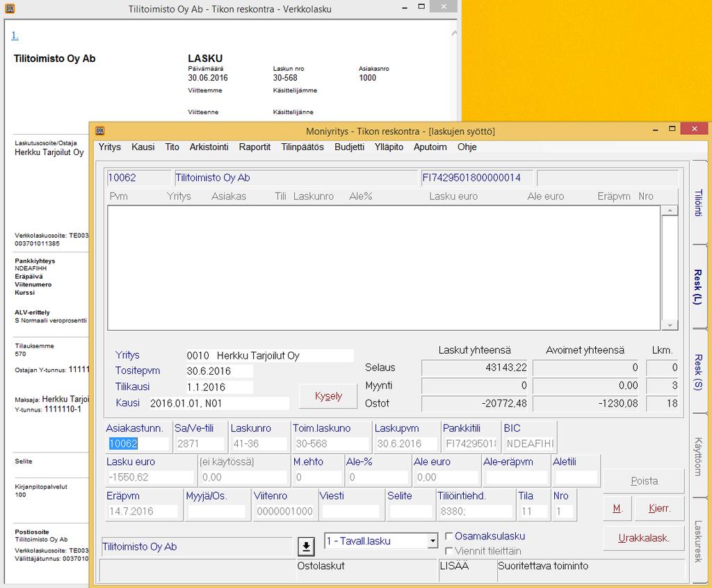Click the Tiliöintiehd. field showing 8380;

point(476,512)
